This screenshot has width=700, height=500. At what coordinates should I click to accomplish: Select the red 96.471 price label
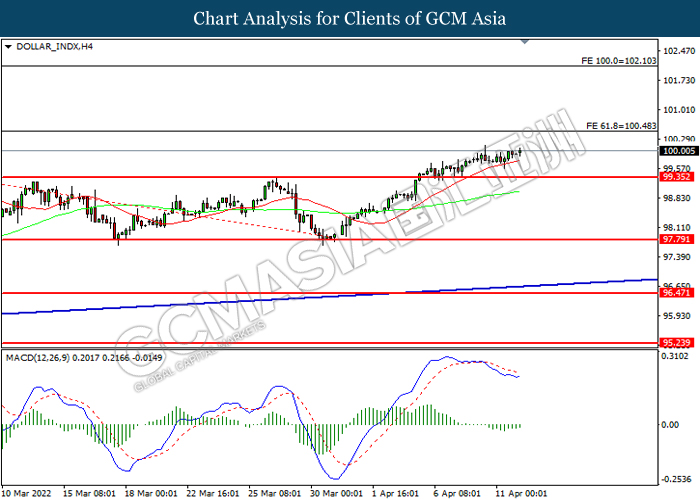pos(677,293)
